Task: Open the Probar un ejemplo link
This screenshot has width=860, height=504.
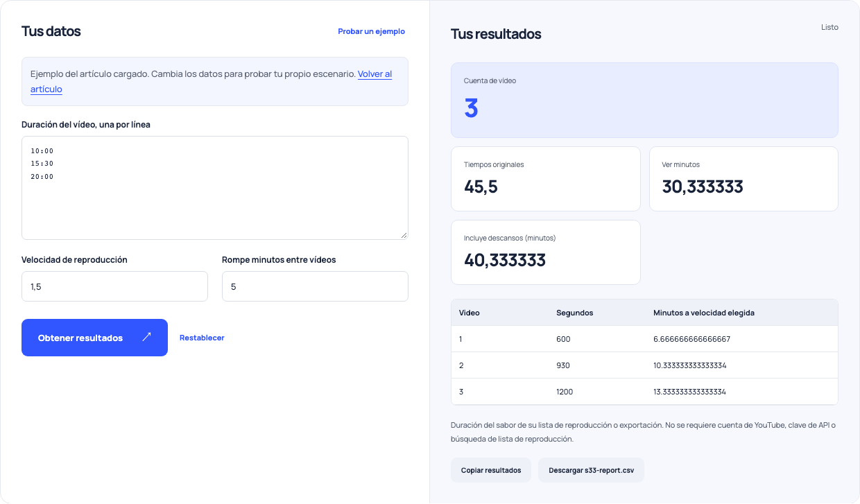Action: pyautogui.click(x=371, y=31)
